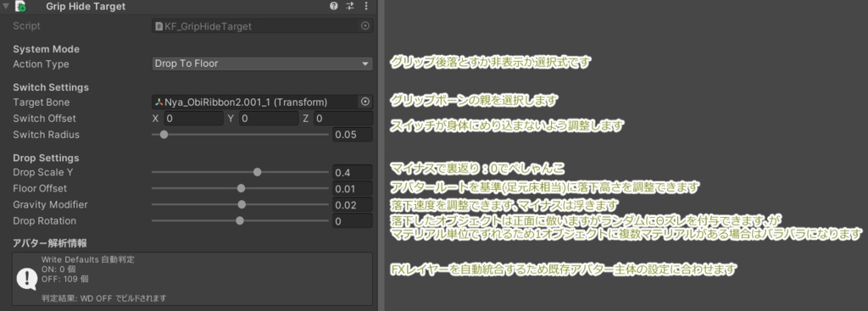Image resolution: width=868 pixels, height=311 pixels.
Task: Click the Target Bone object picker circle
Action: pyautogui.click(x=364, y=102)
